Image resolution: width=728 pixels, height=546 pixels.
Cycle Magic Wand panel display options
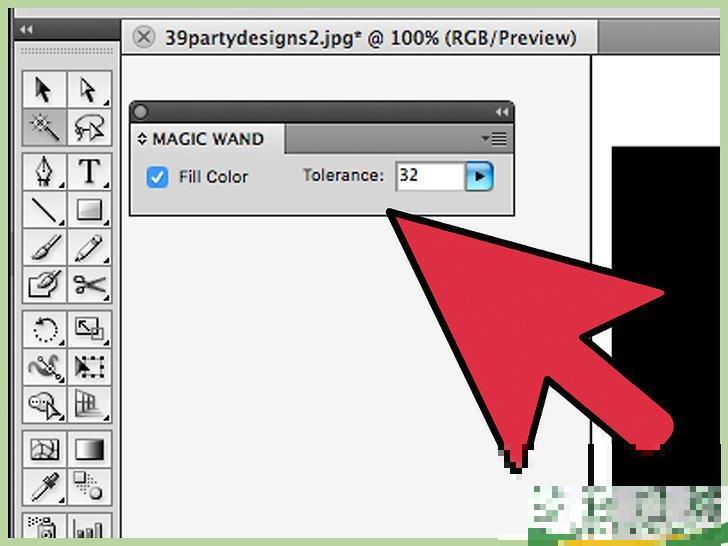tap(142, 139)
